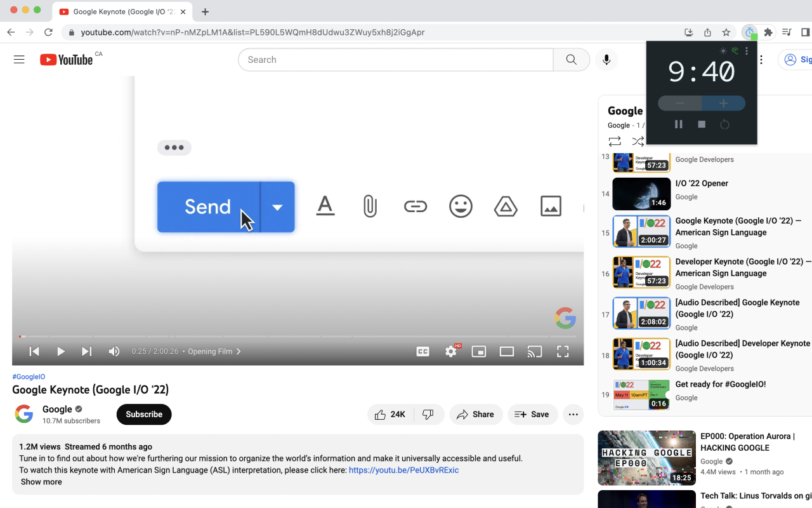The width and height of the screenshot is (812, 508).
Task: Open Tech Talk: Linus Torvalds video
Action: 705,499
